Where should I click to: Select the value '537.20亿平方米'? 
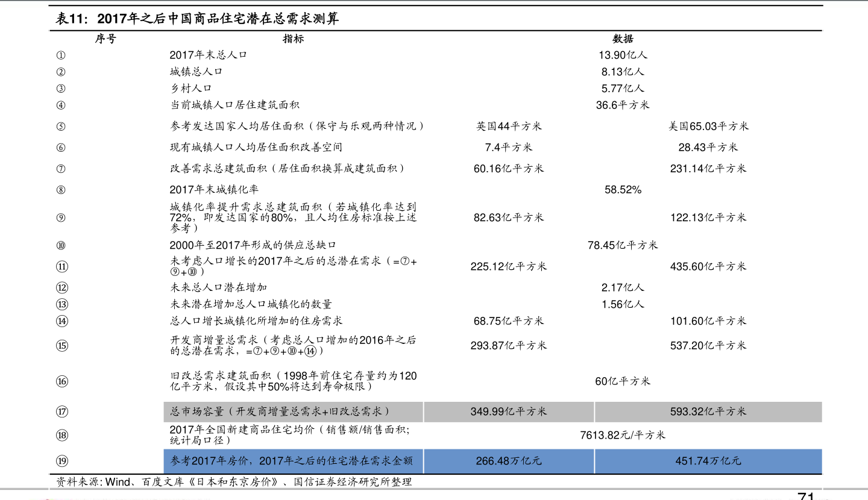pos(708,345)
